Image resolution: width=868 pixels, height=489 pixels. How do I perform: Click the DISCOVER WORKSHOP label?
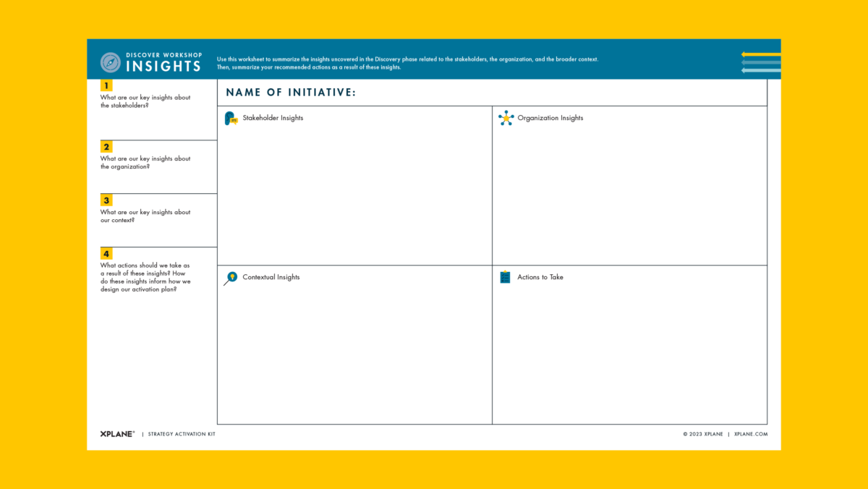pyautogui.click(x=163, y=55)
